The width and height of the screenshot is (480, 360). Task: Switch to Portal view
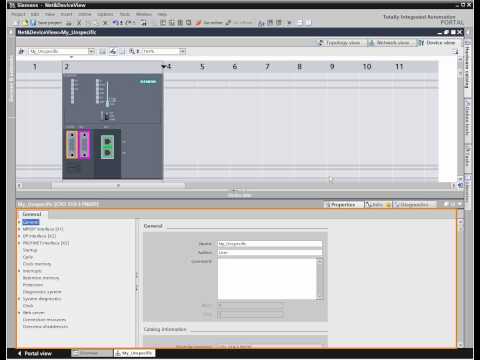tap(35, 353)
